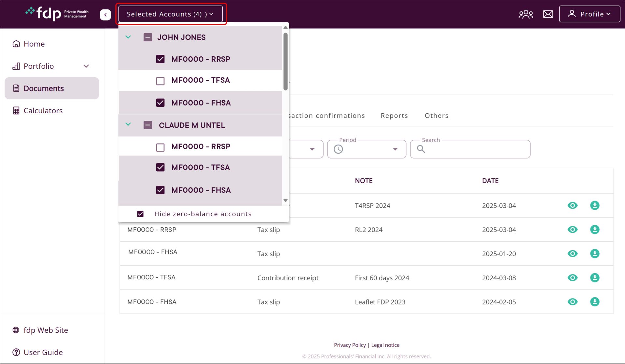Select the Portfolio section icon
This screenshot has height=364, width=625.
[x=16, y=66]
